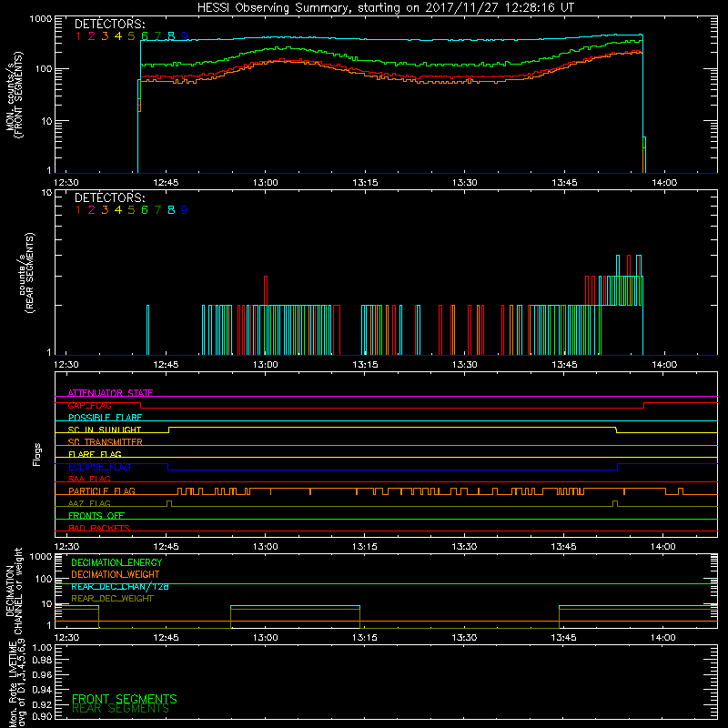The height and width of the screenshot is (728, 728).
Task: Click the 13:15 tick label under rear segments plot
Action: (366, 365)
